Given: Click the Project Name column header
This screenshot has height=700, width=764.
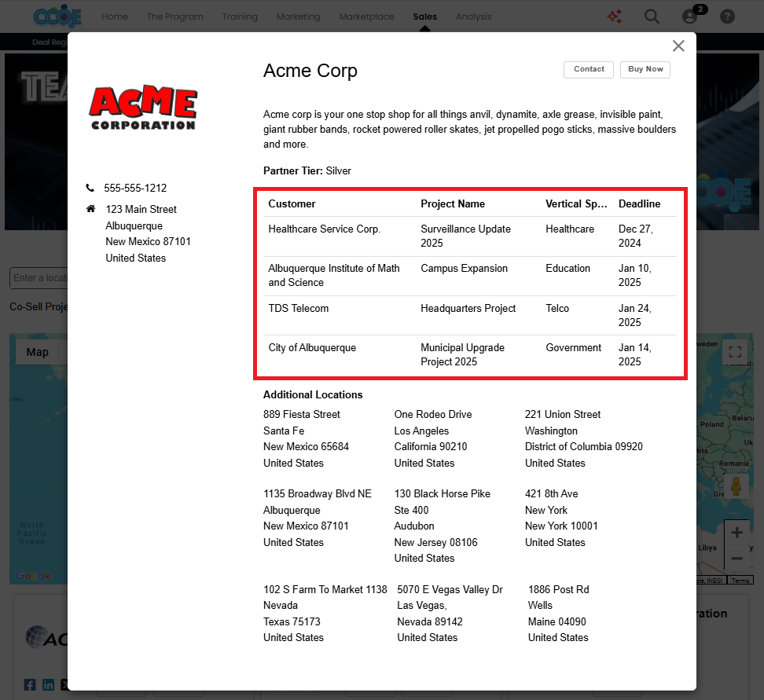Looking at the screenshot, I should click(x=453, y=203).
